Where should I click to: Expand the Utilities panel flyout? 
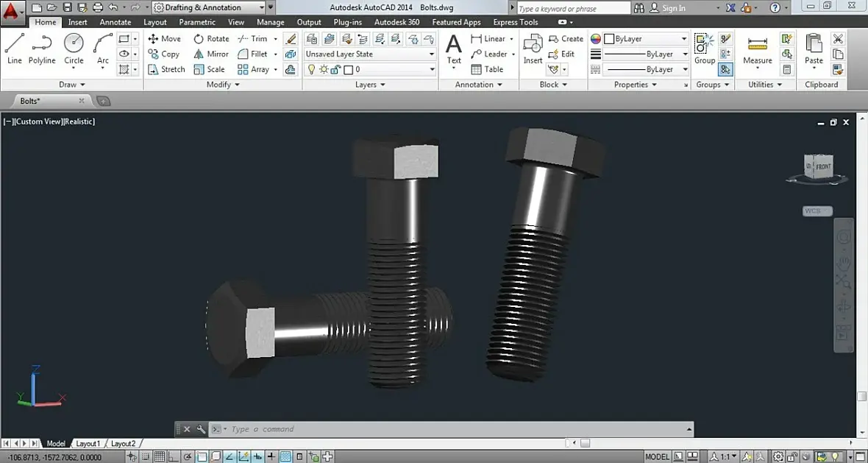765,85
